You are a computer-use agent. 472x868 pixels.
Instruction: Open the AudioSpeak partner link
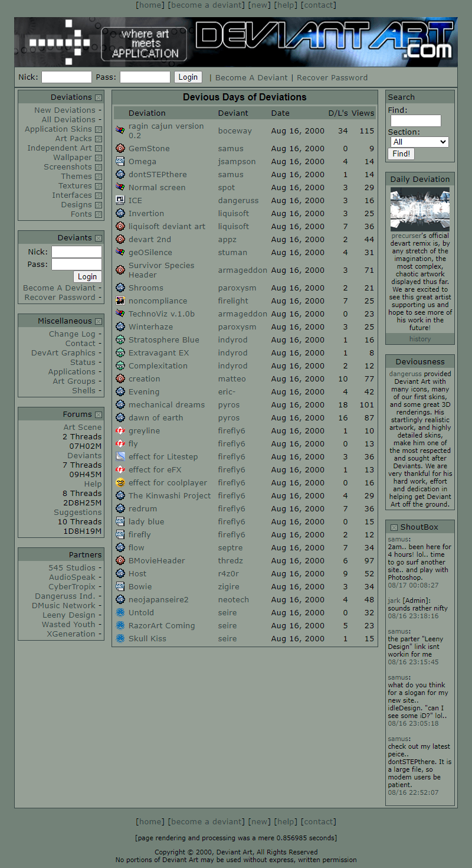pos(72,577)
